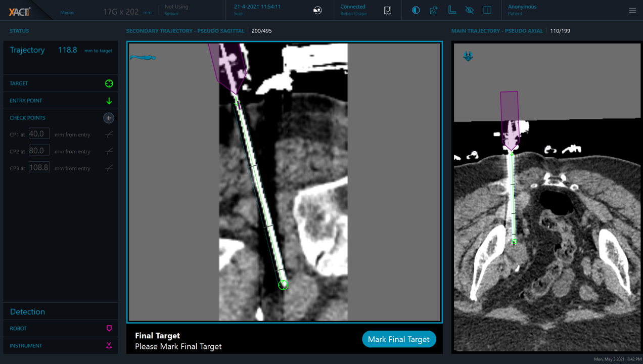Click the XACT logo
The height and width of the screenshot is (364, 643).
click(x=20, y=12)
